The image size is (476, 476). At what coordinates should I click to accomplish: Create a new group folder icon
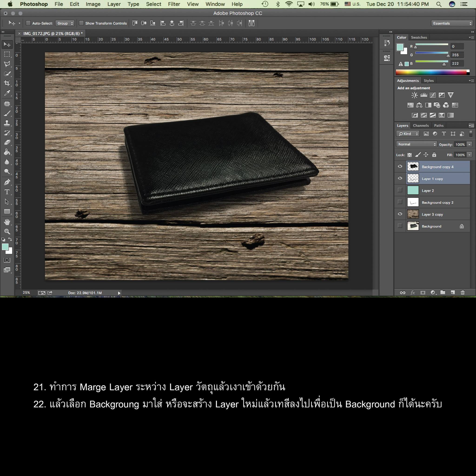(x=443, y=292)
